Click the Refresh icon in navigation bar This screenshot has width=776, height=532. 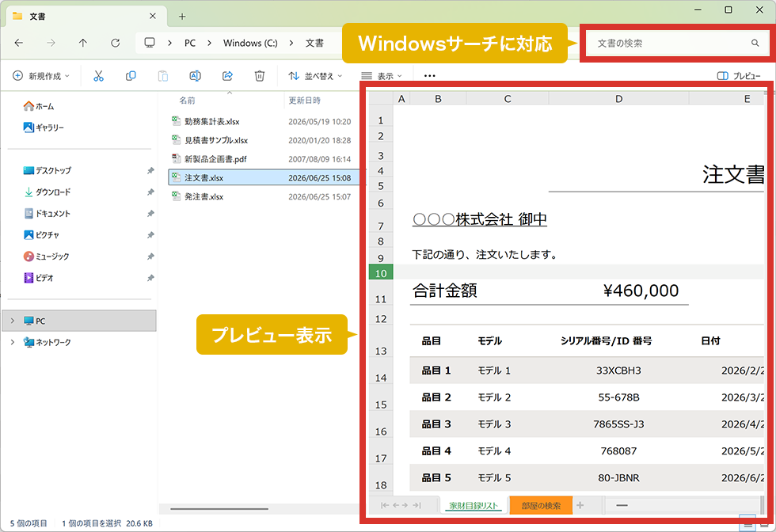point(116,43)
